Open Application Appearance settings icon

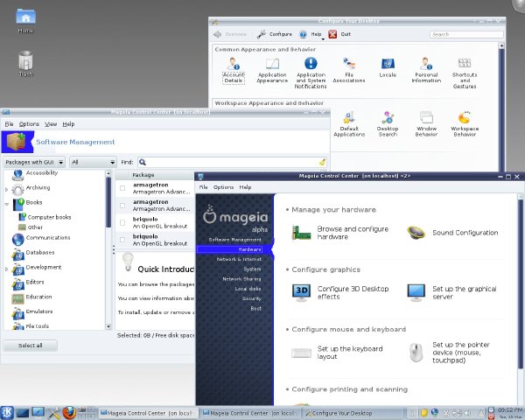272,70
